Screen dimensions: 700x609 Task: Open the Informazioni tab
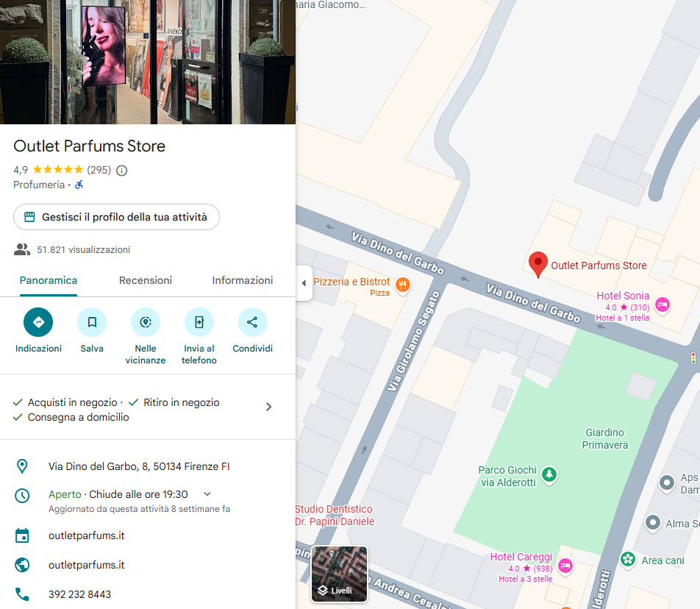click(x=243, y=280)
